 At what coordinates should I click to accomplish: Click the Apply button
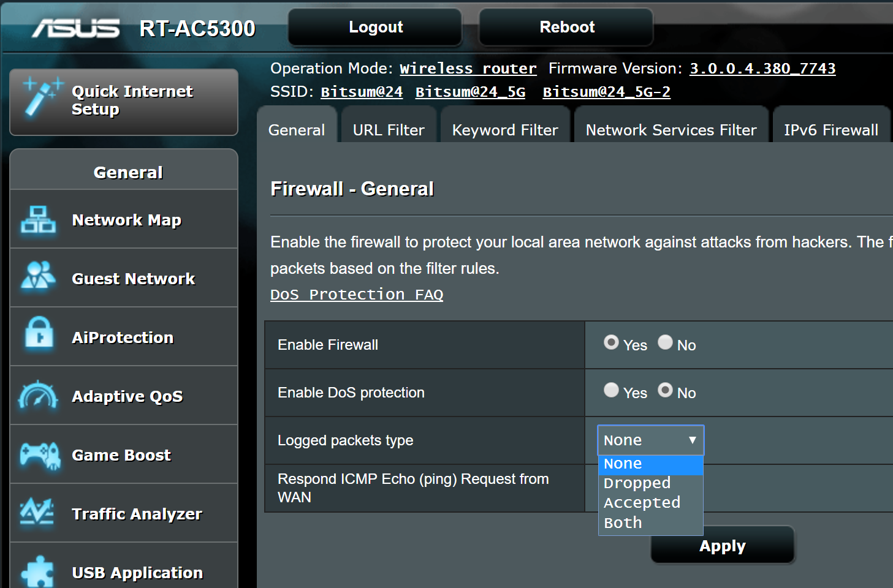point(723,545)
